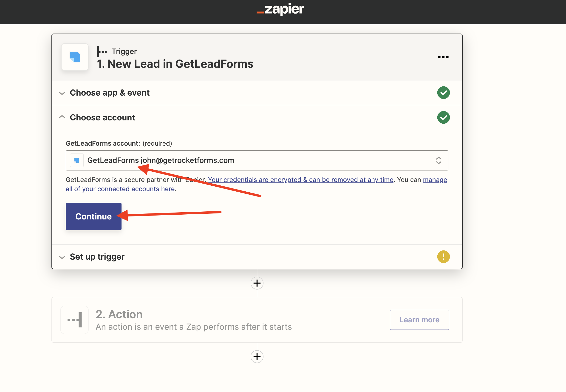Click Continue to proceed to next step
Image resolution: width=566 pixels, height=392 pixels.
coord(93,216)
